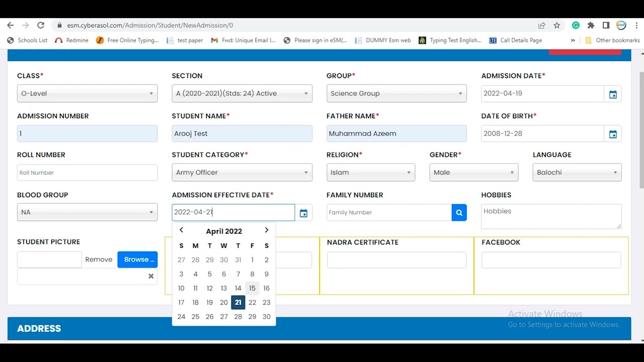Click Browse button for student picture
The width and height of the screenshot is (644, 362).
[137, 259]
